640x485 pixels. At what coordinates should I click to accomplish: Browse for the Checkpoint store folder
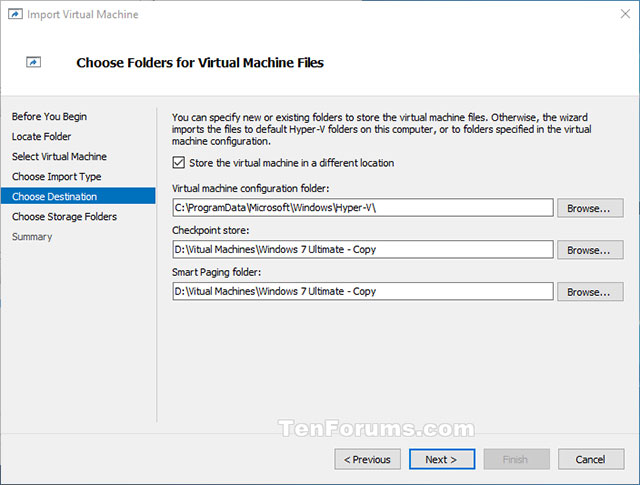click(590, 250)
